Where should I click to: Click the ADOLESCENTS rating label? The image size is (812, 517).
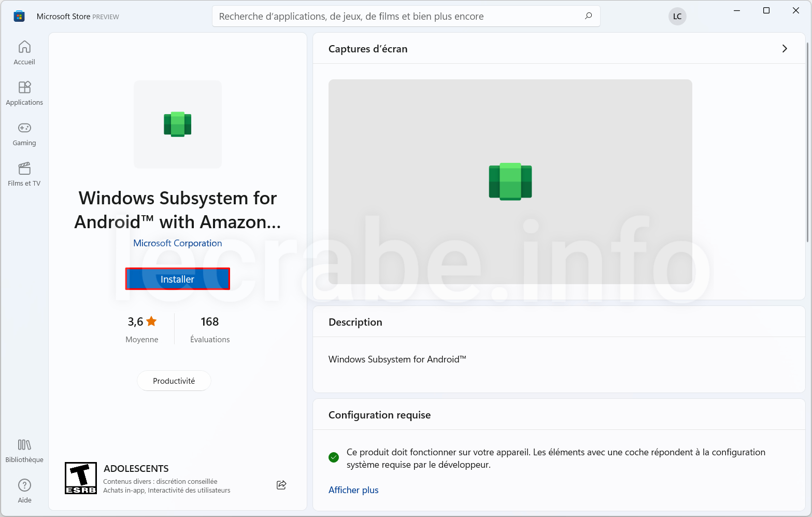[136, 468]
